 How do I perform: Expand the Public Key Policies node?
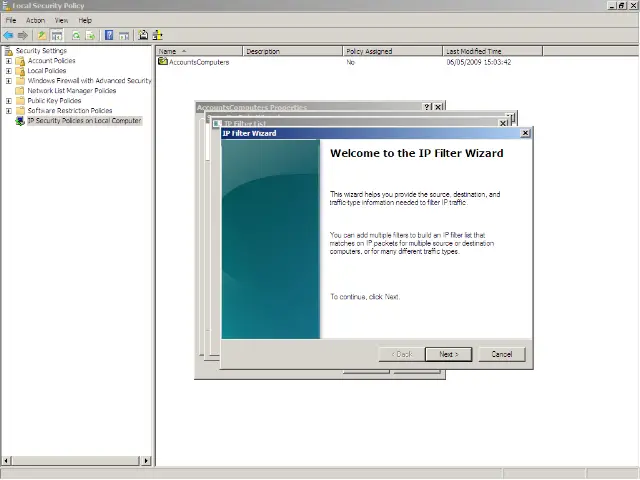tap(9, 101)
